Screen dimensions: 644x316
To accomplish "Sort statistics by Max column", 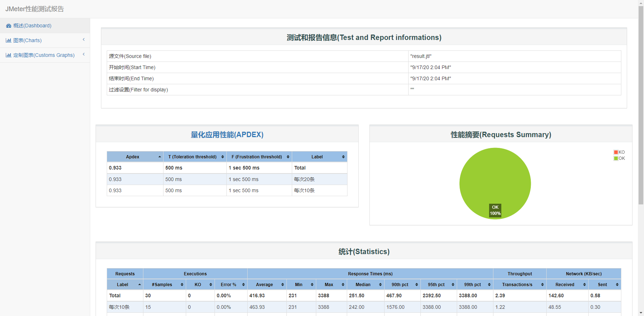I will [331, 285].
